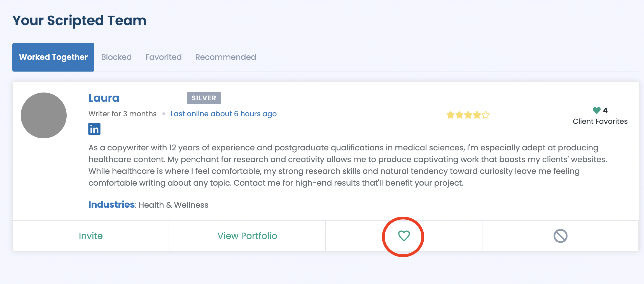This screenshot has width=644, height=284.
Task: Click Laura's gray avatar picture
Action: coord(44,115)
